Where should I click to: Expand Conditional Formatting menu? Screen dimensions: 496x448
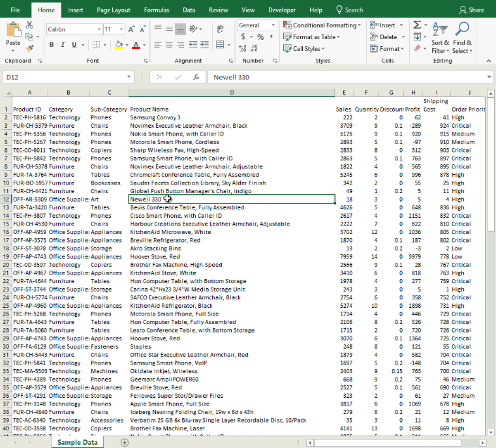tap(322, 25)
